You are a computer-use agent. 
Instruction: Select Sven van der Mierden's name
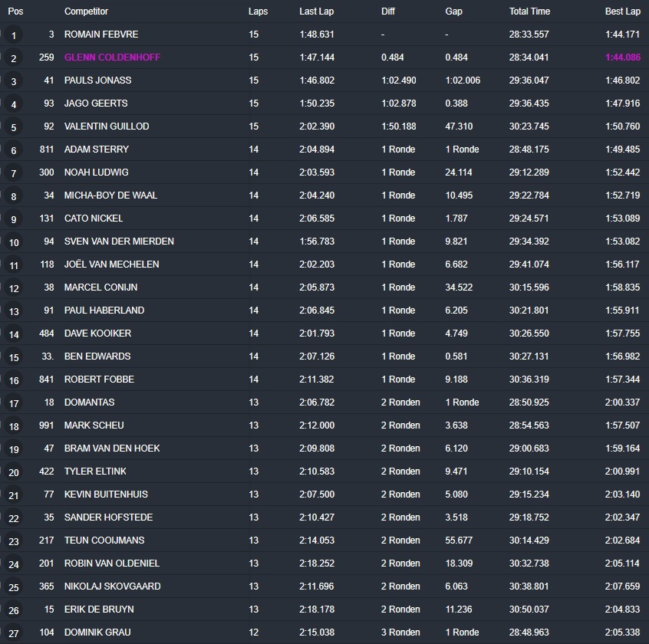(119, 242)
